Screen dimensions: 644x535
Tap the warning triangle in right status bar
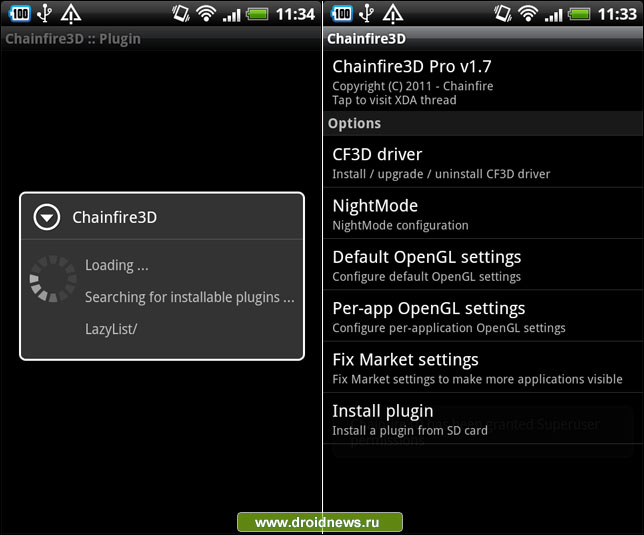393,14
